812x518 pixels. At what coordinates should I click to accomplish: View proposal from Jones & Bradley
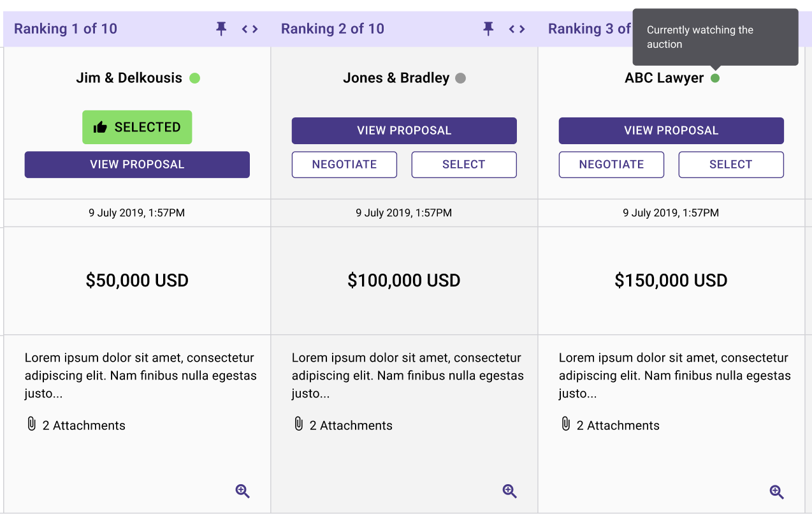click(404, 131)
